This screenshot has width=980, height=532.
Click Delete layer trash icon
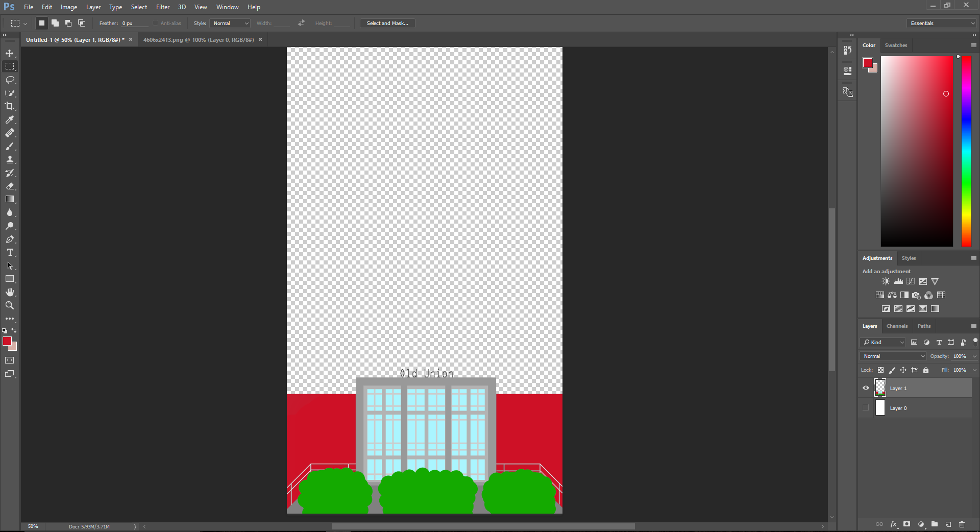[962, 524]
